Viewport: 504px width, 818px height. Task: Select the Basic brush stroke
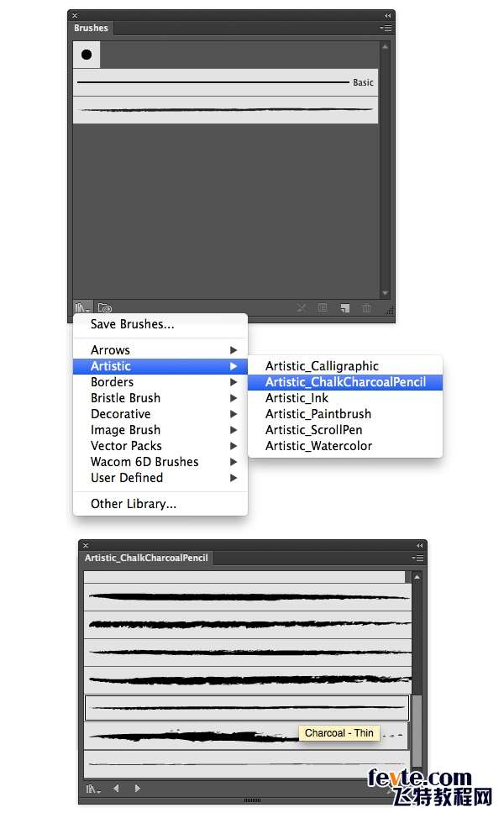point(225,82)
